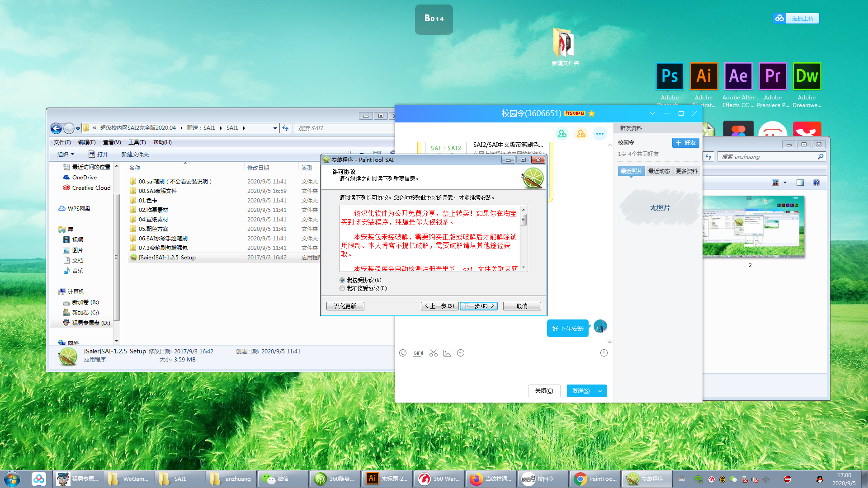This screenshot has height=488, width=868.
Task: Open the send button dropdown arrow
Action: [x=600, y=391]
